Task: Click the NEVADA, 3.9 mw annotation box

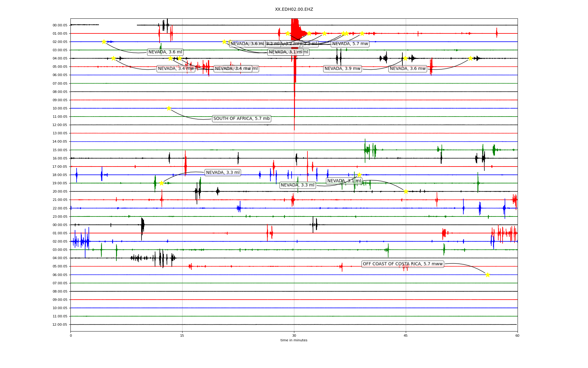Action: coord(342,69)
